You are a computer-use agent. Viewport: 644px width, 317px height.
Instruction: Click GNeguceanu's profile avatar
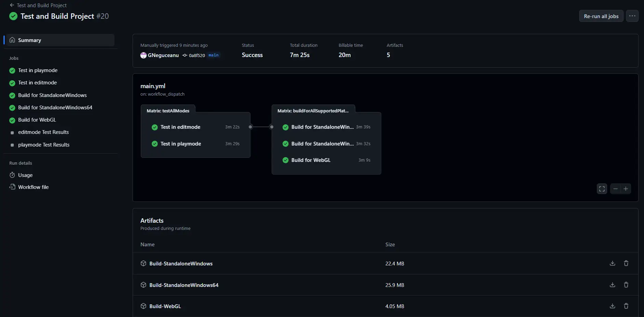coord(143,55)
